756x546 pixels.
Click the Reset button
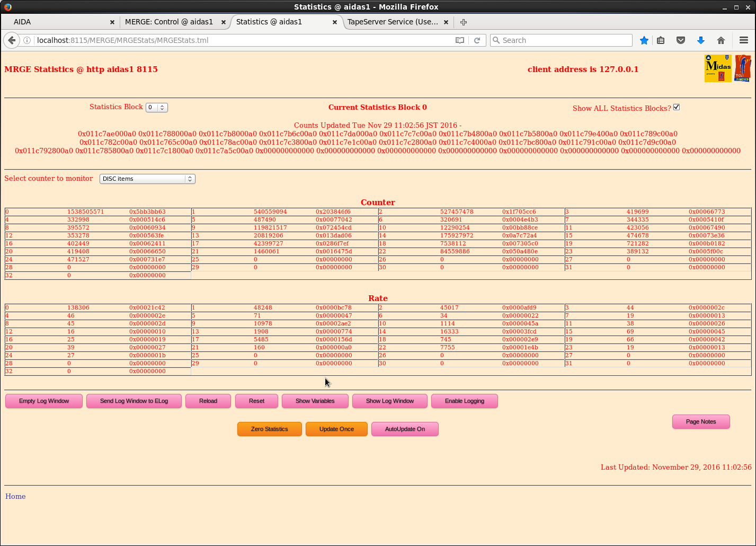(x=256, y=401)
